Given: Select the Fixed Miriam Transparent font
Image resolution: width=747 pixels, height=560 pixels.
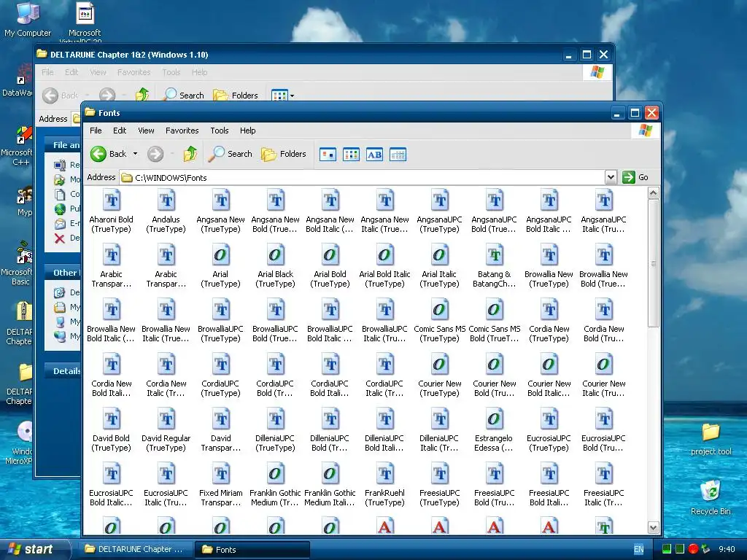Looking at the screenshot, I should (220, 484).
